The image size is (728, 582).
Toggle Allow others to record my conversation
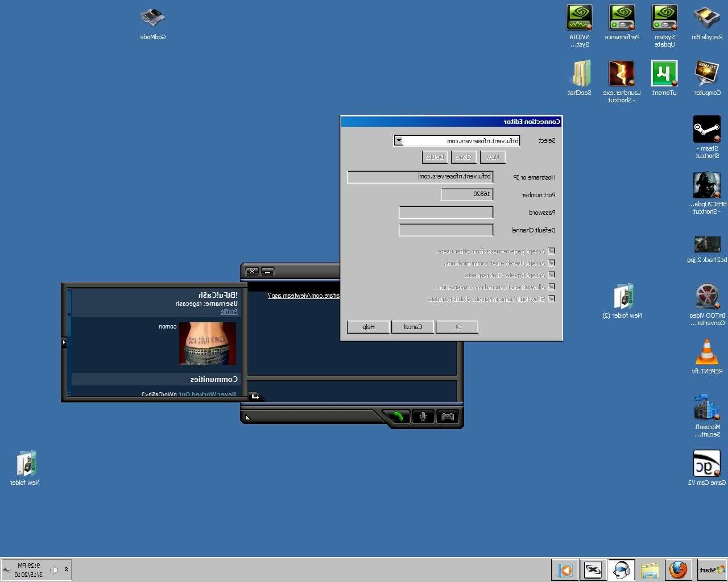[551, 287]
